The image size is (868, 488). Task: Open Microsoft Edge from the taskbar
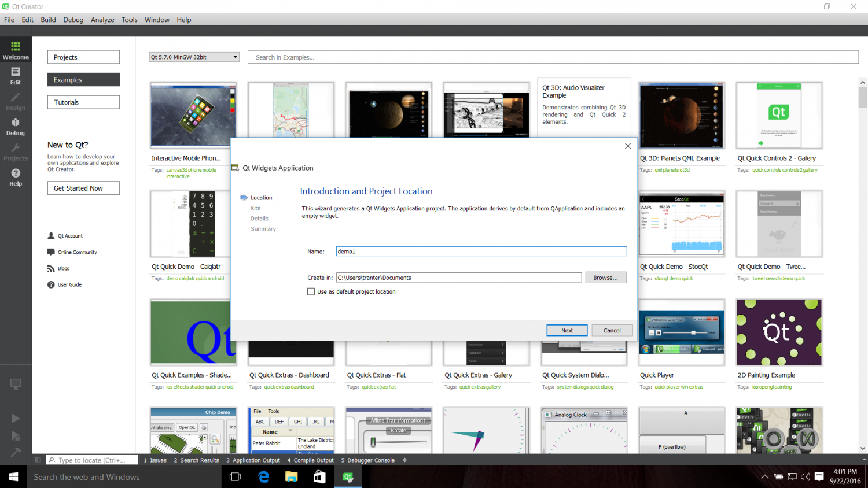coord(263,476)
